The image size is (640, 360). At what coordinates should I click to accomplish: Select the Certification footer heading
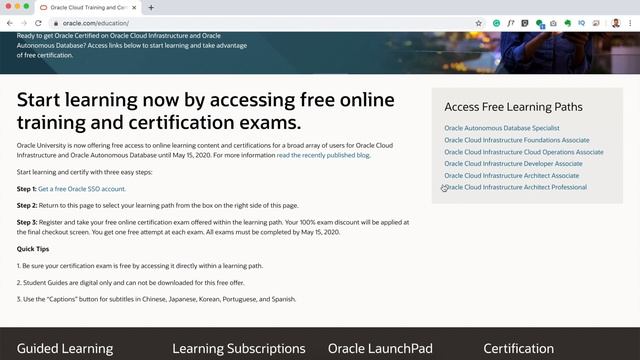pos(518,349)
